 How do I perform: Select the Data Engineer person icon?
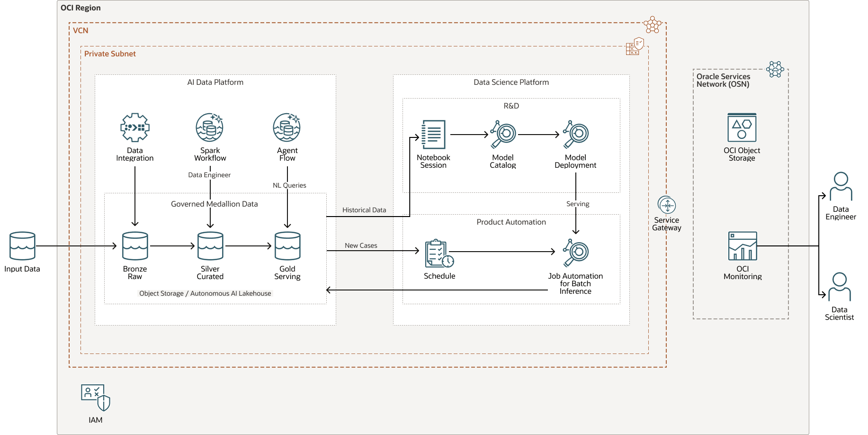(841, 187)
